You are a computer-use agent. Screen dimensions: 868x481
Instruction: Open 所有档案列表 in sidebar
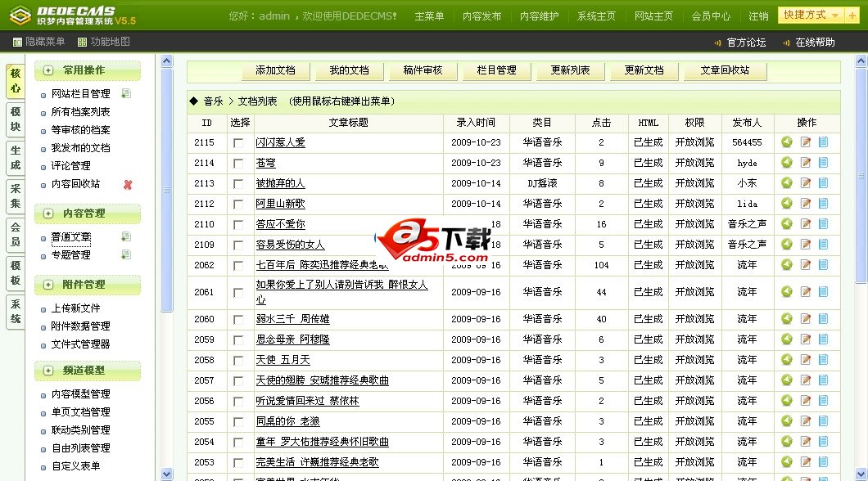pos(81,112)
